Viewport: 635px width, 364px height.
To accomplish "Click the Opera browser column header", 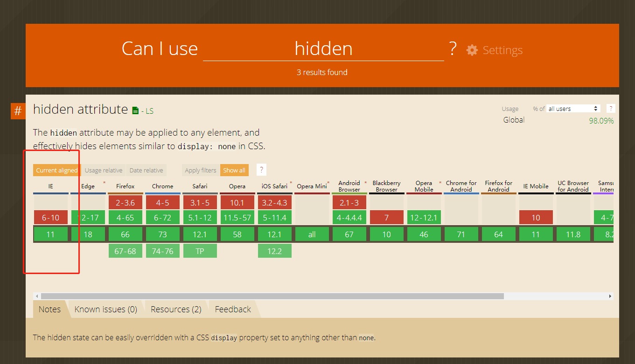I will (x=237, y=186).
